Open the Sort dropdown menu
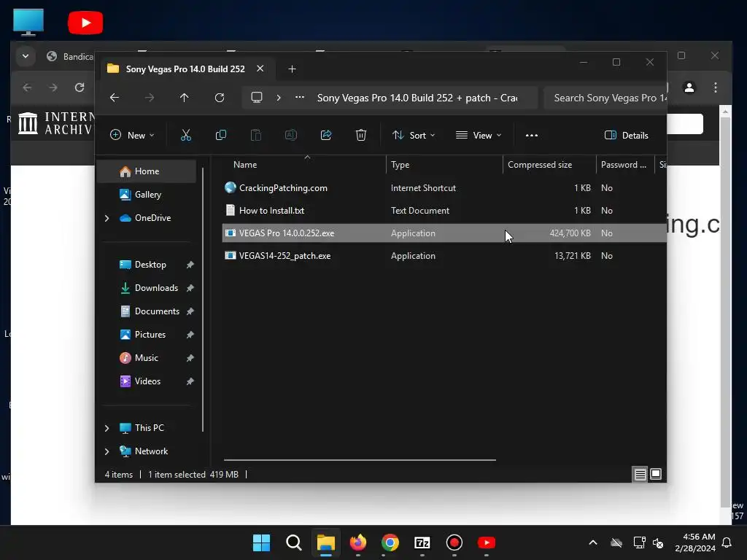The width and height of the screenshot is (747, 560). click(x=414, y=135)
